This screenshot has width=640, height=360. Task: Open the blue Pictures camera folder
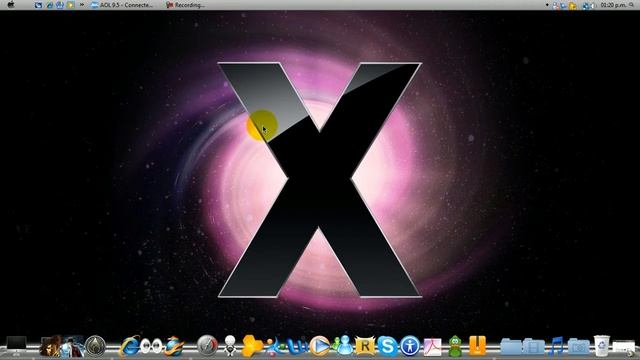click(x=579, y=347)
